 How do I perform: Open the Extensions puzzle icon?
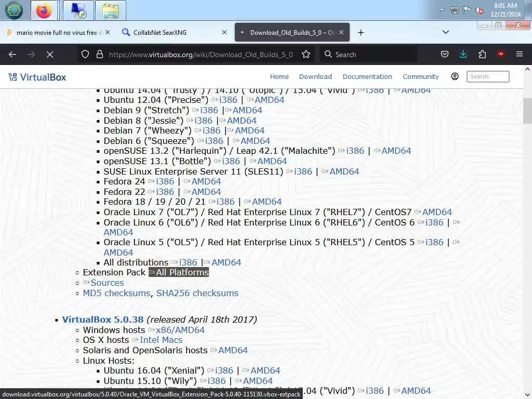(482, 54)
